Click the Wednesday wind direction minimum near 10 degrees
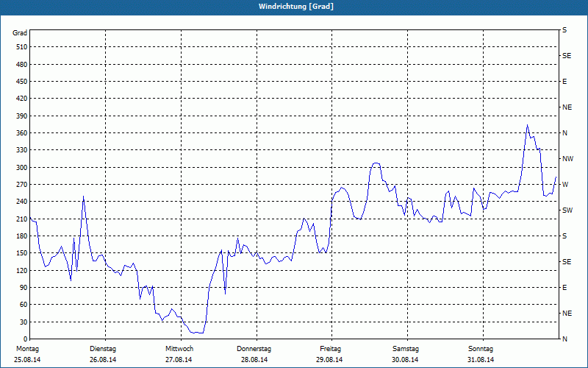This screenshot has height=368, width=588. coord(198,333)
